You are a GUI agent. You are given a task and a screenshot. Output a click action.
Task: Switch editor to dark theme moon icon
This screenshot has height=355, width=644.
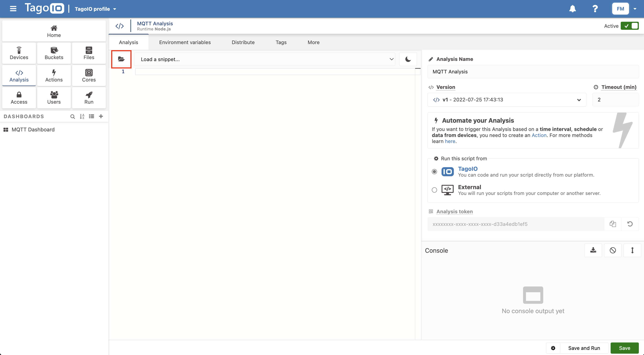point(408,59)
